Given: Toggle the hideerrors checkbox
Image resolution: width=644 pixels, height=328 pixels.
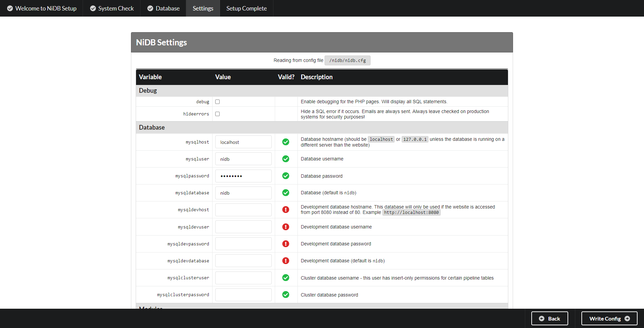Looking at the screenshot, I should tap(218, 114).
